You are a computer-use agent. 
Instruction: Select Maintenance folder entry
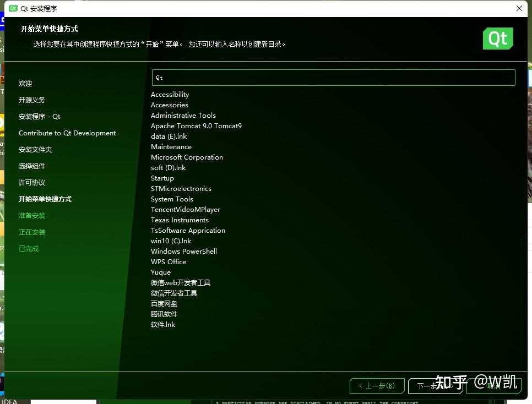171,147
